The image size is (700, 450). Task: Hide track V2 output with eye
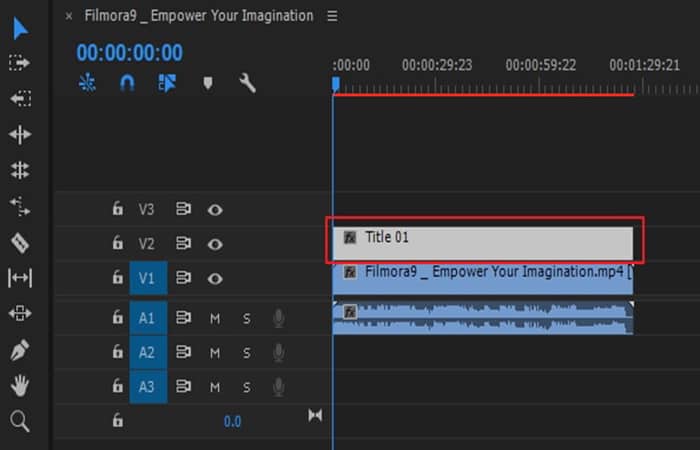pos(215,244)
